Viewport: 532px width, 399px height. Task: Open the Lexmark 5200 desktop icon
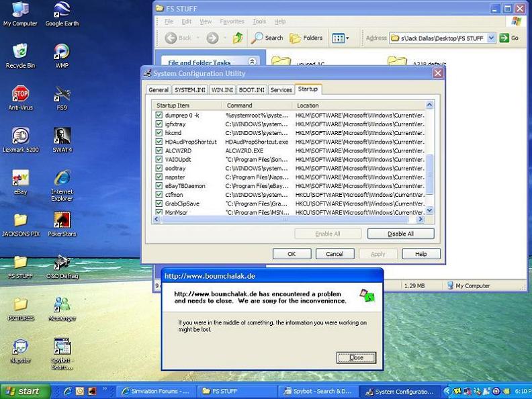click(20, 136)
